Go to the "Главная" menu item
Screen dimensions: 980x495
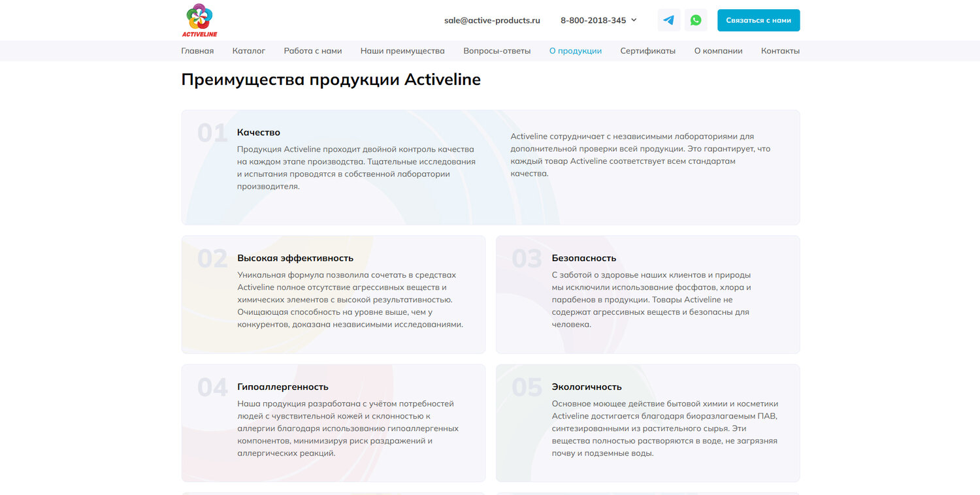point(197,51)
